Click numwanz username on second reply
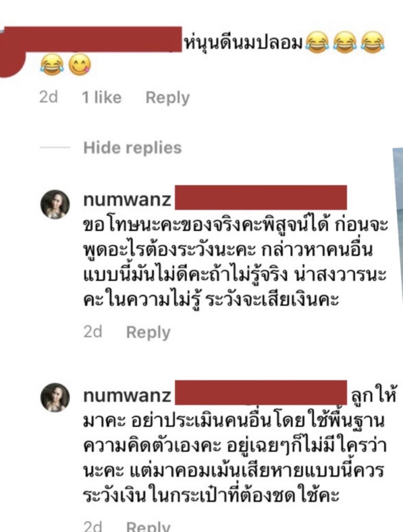This screenshot has height=532, width=403. pos(127,395)
